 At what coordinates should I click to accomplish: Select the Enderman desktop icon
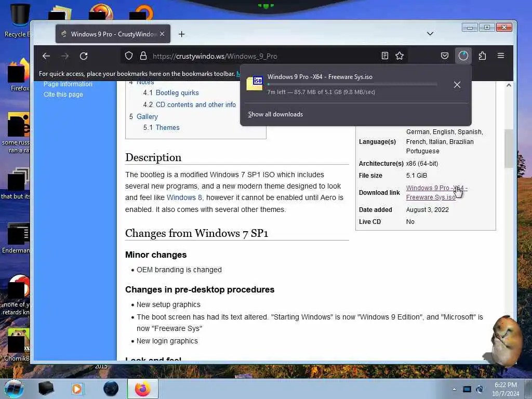pyautogui.click(x=16, y=238)
